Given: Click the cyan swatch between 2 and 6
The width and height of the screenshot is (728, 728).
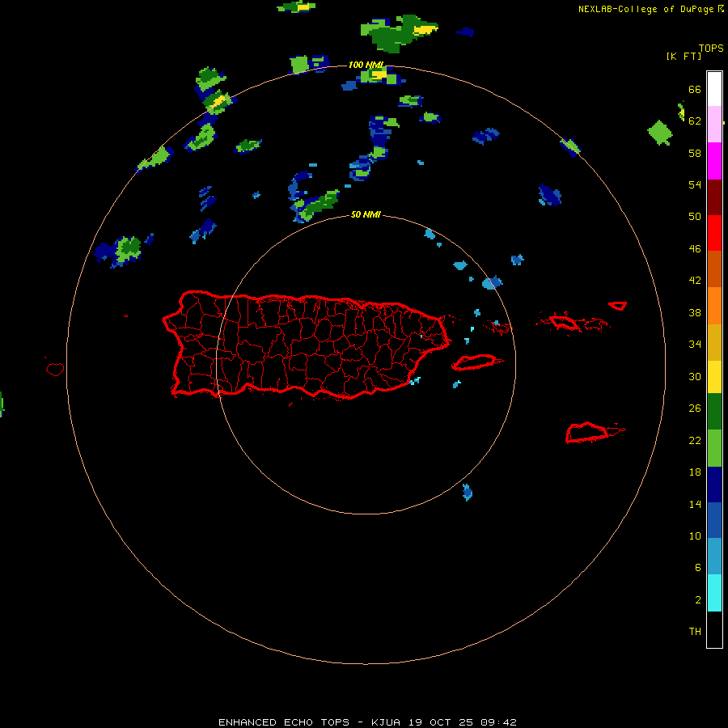Looking at the screenshot, I should coord(714,593).
